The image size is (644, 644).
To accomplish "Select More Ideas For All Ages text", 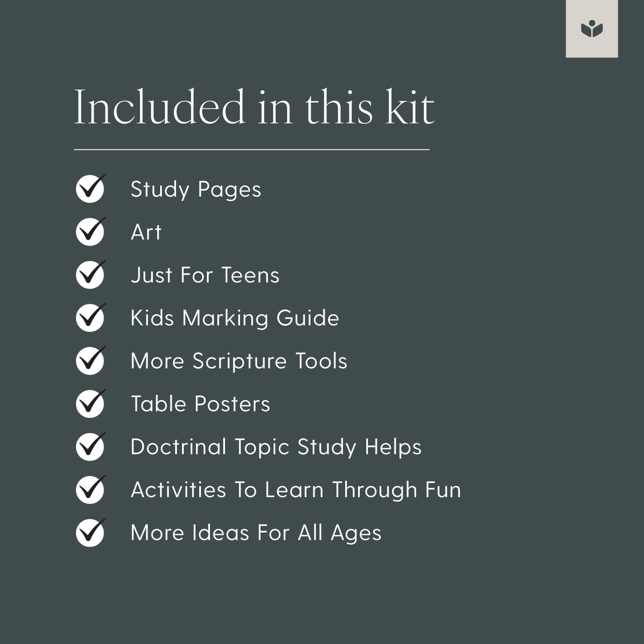I will pos(256,533).
